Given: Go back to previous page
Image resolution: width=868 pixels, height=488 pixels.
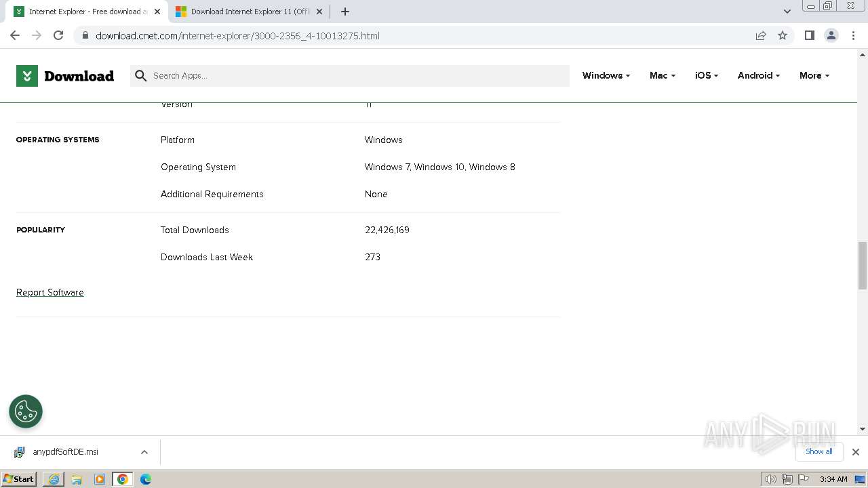Looking at the screenshot, I should point(15,35).
